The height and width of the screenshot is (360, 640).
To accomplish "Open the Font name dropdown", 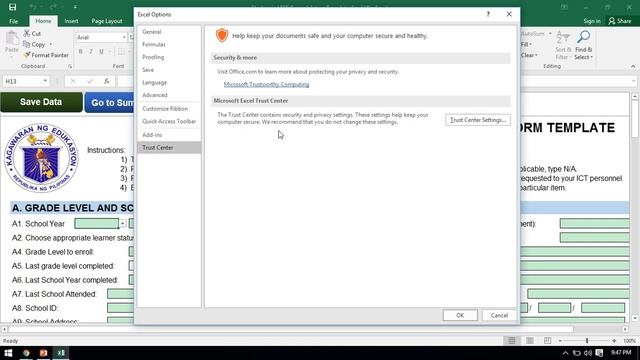I will (124, 37).
